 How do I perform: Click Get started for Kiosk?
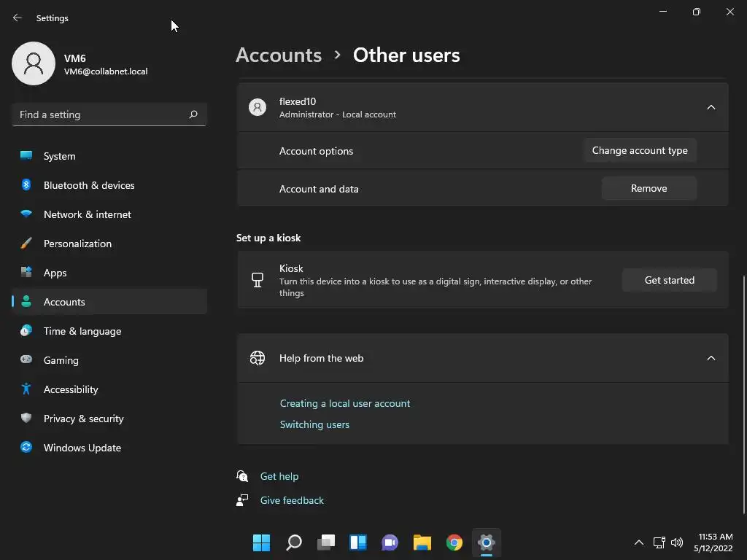pos(670,280)
